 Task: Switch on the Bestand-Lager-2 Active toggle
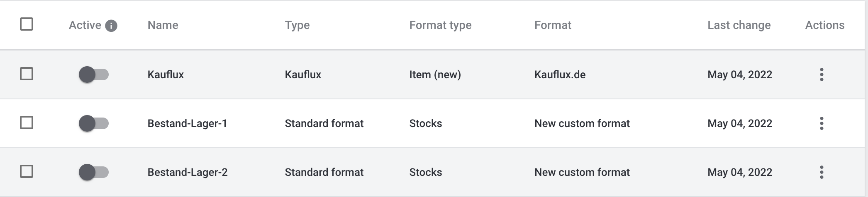coord(94,172)
